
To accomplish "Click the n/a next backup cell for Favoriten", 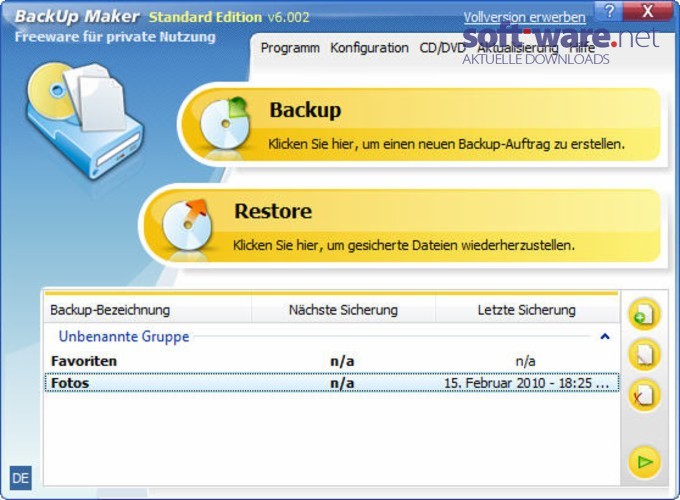I will click(x=342, y=361).
